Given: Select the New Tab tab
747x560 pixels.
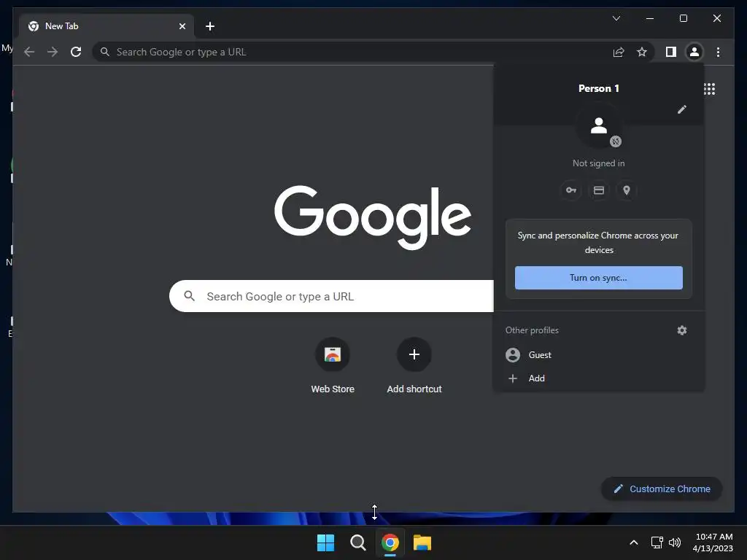Looking at the screenshot, I should (x=107, y=26).
